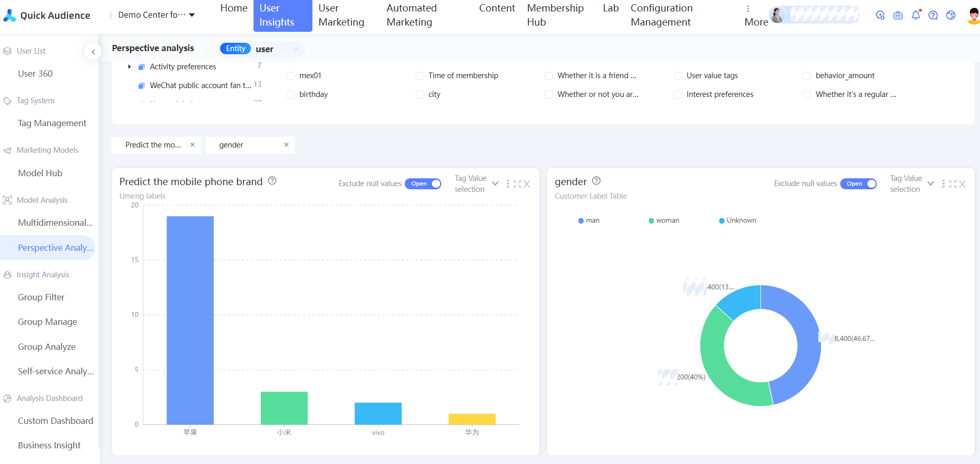This screenshot has height=464, width=980.
Task: Close the Predict the mobile phone brand chart
Action: (x=527, y=184)
